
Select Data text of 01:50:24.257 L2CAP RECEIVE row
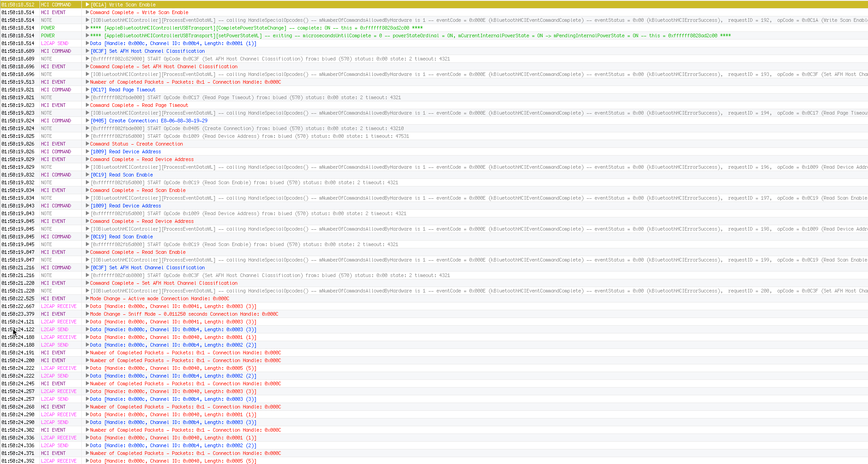point(173,391)
